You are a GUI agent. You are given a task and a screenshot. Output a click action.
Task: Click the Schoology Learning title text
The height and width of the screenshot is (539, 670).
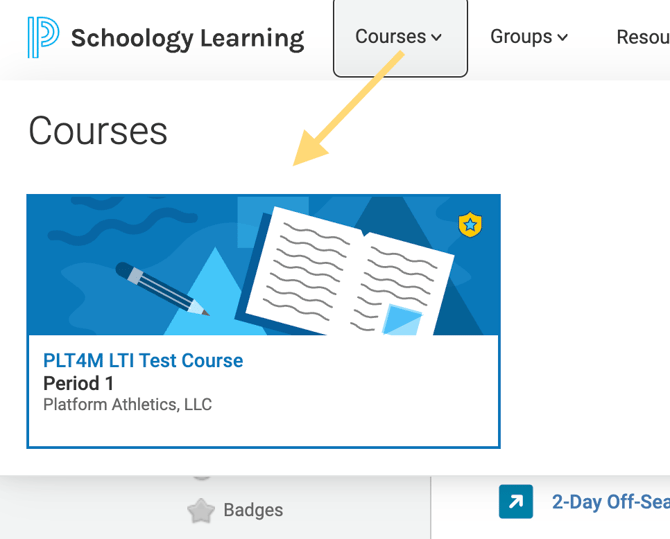(187, 38)
